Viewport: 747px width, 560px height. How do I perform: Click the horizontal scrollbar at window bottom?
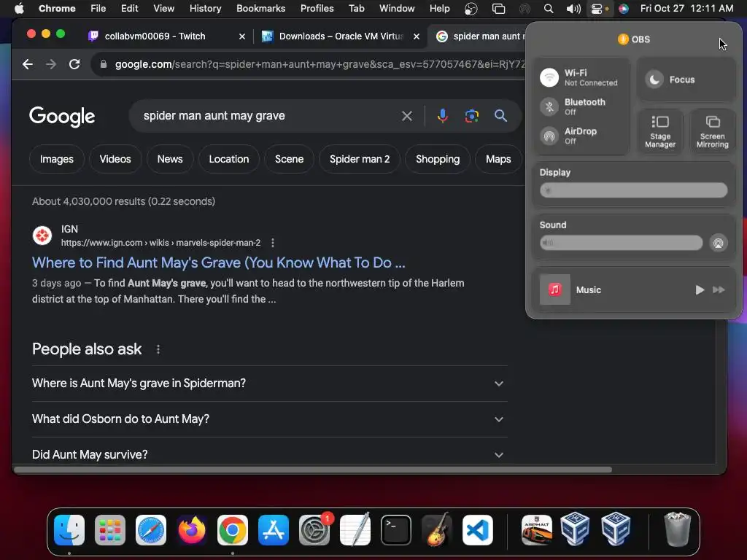pos(312,470)
